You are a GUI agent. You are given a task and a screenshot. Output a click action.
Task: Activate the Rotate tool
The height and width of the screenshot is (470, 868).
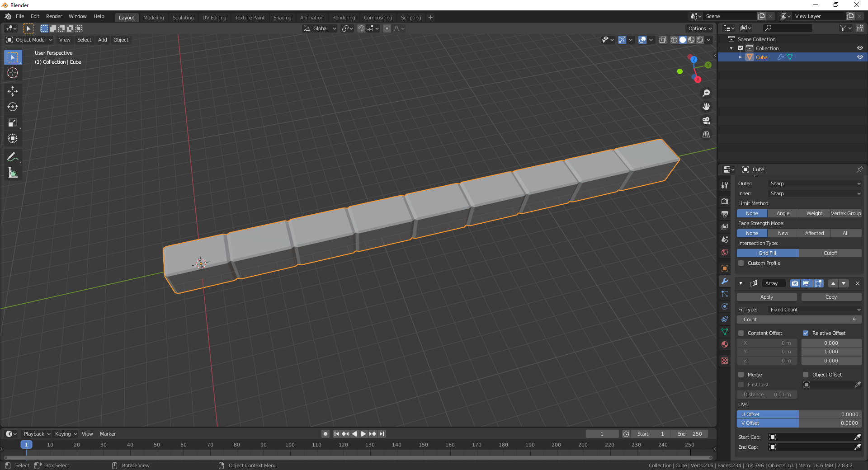[x=13, y=107]
